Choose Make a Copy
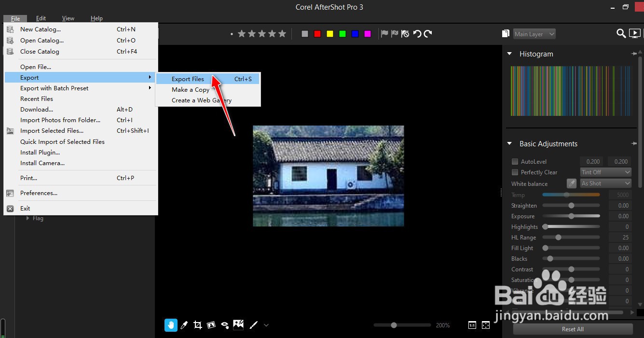Screen dimensions: 644x338 (208, 90)
